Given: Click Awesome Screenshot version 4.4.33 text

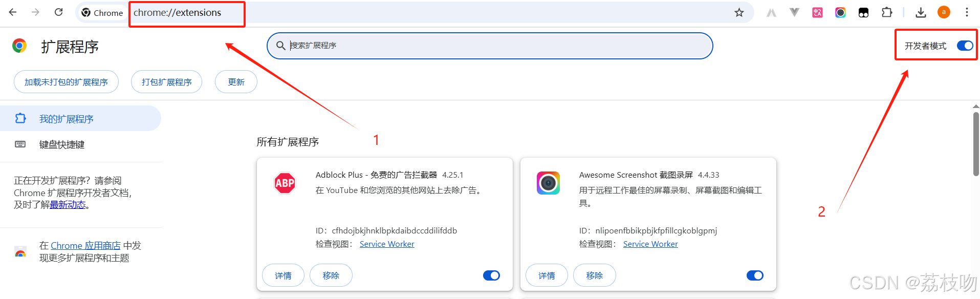Looking at the screenshot, I should tap(708, 175).
